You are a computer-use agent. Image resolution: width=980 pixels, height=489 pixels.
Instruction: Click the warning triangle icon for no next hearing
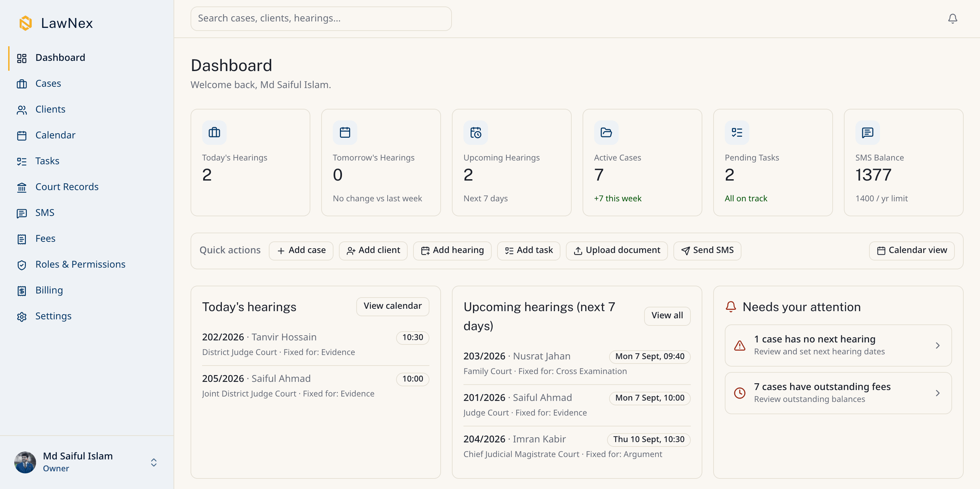click(739, 345)
